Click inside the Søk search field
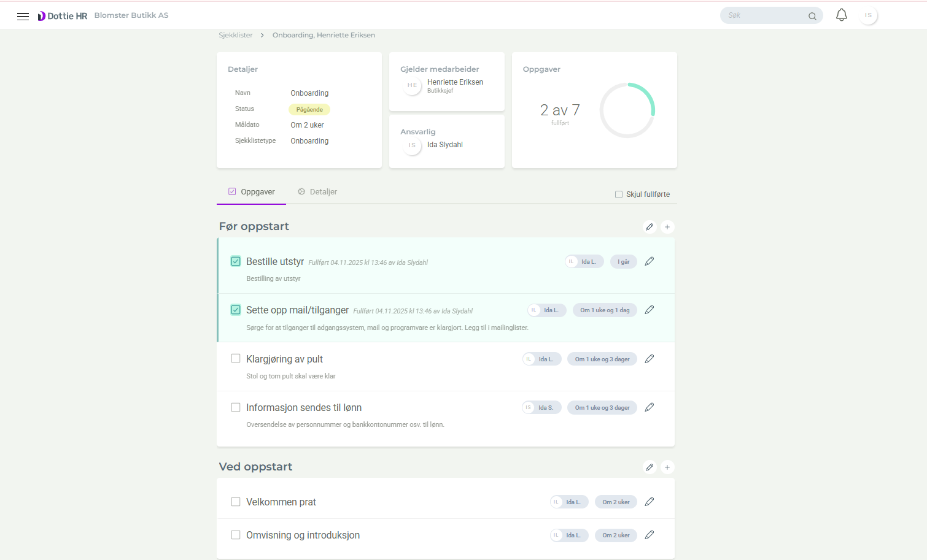The image size is (927, 560). point(764,15)
